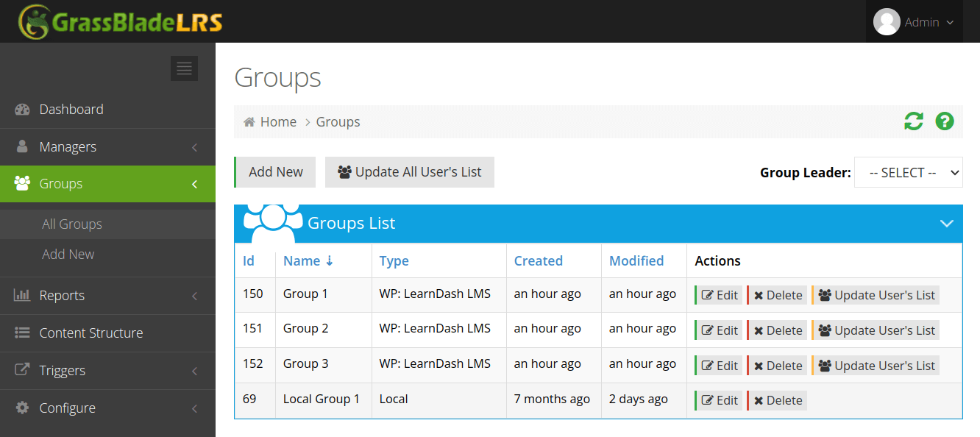Image resolution: width=980 pixels, height=437 pixels.
Task: Go to Home breadcrumb link
Action: coord(278,122)
